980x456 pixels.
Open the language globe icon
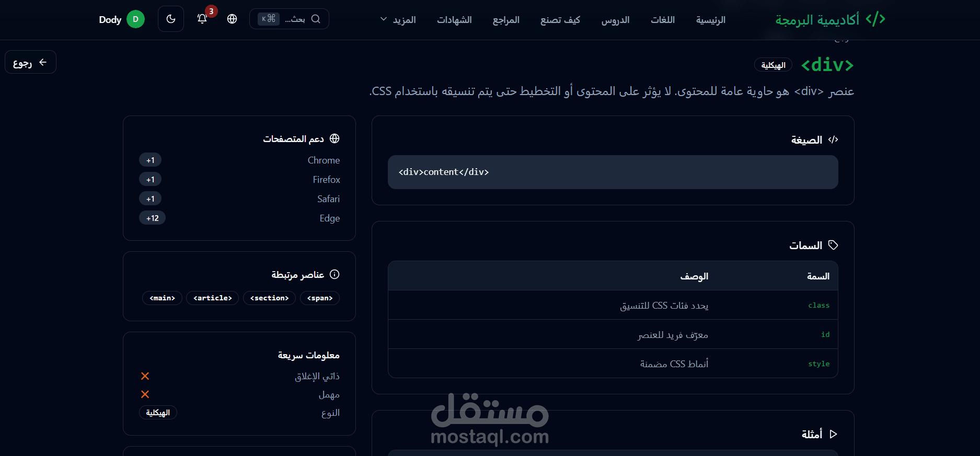(232, 19)
